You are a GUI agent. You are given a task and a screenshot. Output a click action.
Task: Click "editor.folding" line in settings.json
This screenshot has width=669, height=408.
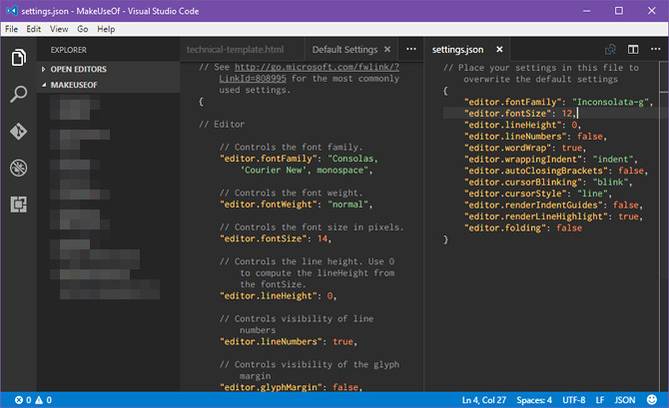523,228
